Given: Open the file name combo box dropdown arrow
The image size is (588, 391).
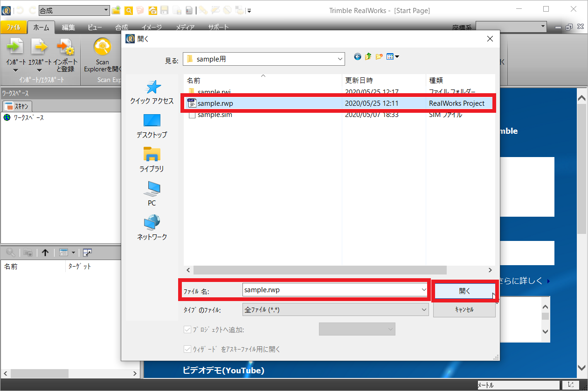Looking at the screenshot, I should click(423, 289).
